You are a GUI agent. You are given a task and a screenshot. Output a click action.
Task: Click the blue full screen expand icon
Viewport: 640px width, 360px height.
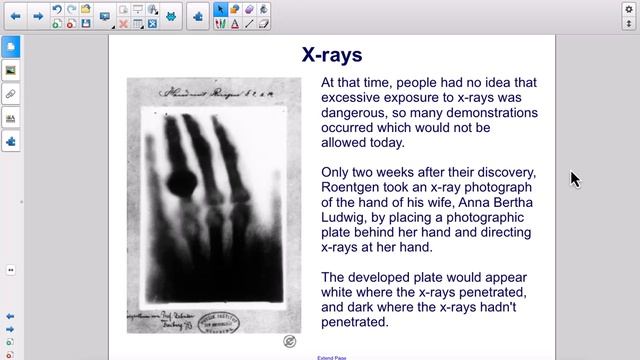[x=153, y=24]
